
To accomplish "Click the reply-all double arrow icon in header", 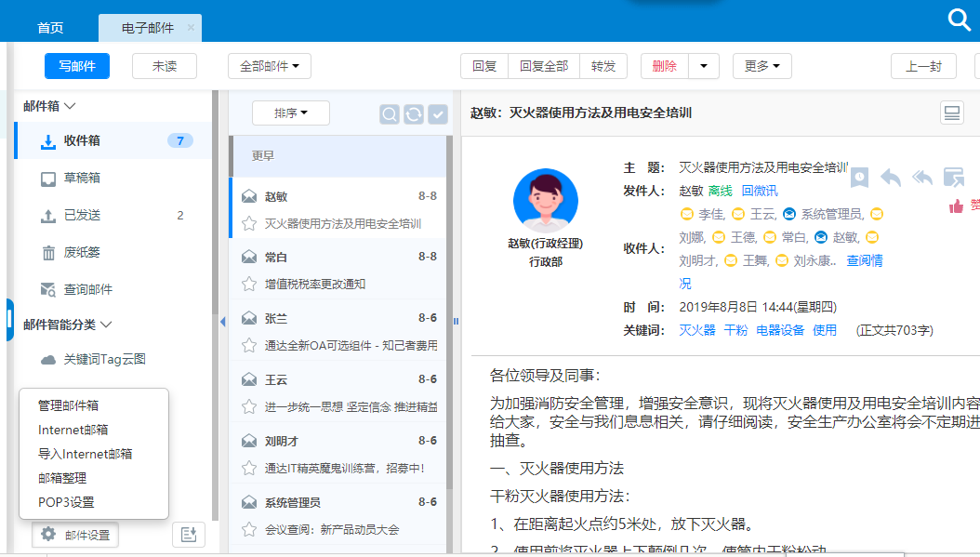I will click(922, 177).
